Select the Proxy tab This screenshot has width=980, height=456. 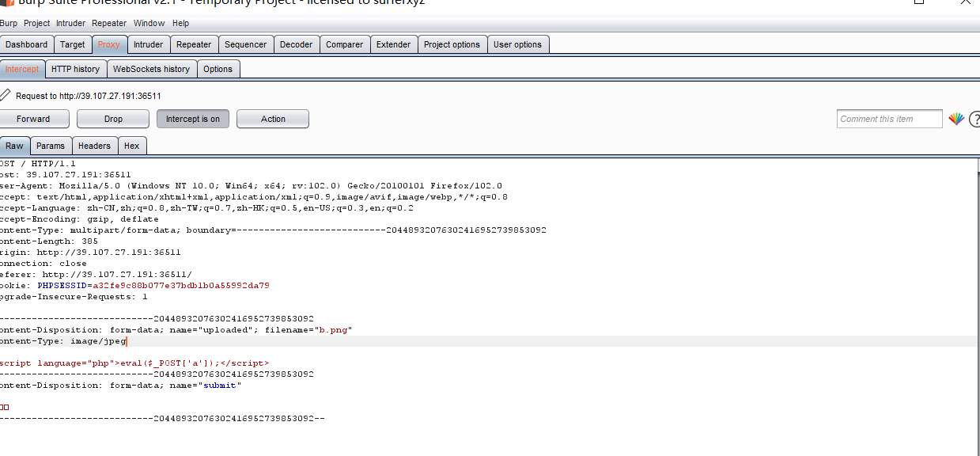click(x=109, y=44)
